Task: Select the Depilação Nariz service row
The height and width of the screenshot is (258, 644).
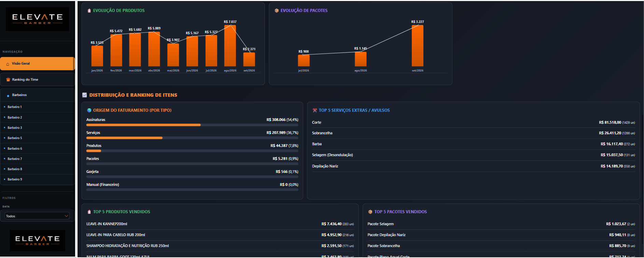Action: [x=473, y=166]
